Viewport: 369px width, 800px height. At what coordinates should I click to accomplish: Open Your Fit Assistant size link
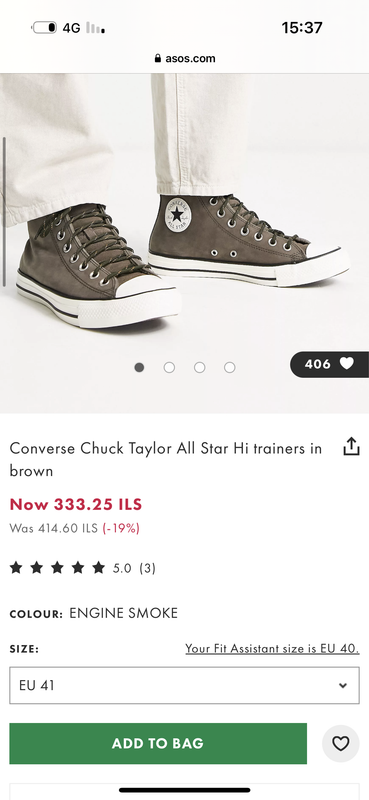pos(272,649)
